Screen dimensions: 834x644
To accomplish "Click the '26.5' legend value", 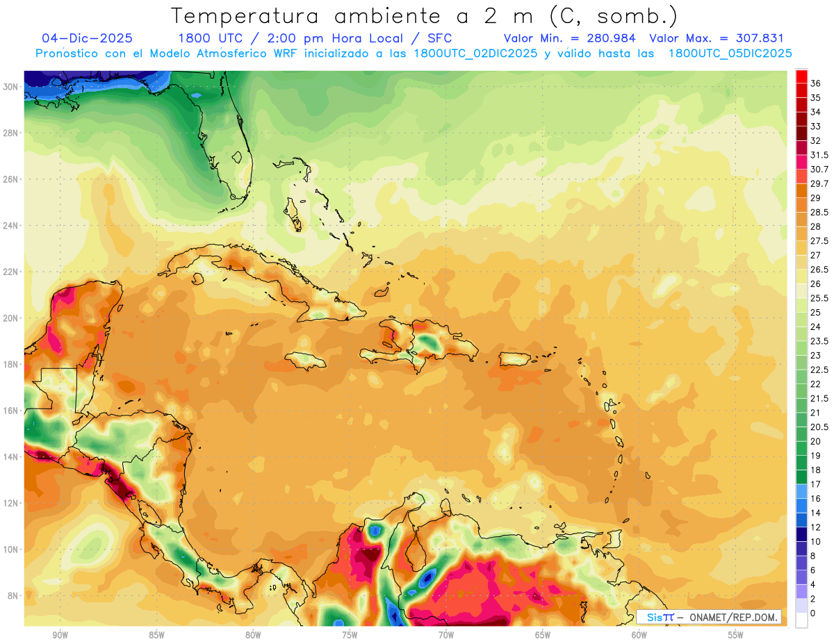I will point(819,270).
